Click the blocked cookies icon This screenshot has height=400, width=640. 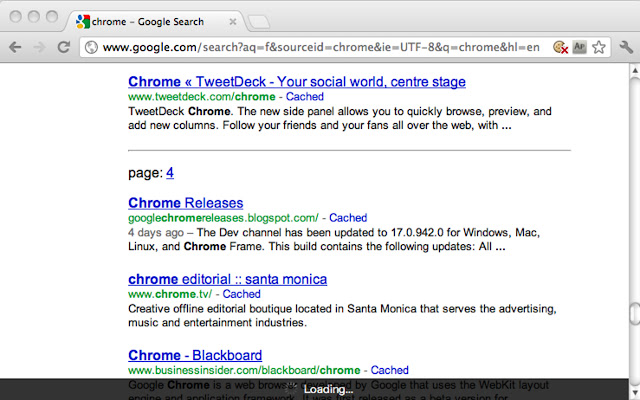[x=560, y=46]
